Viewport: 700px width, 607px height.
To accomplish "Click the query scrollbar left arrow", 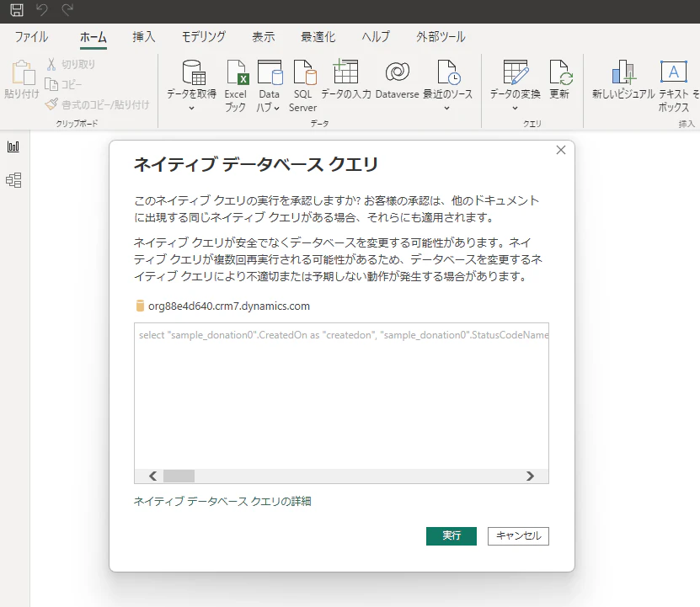I will coord(152,477).
